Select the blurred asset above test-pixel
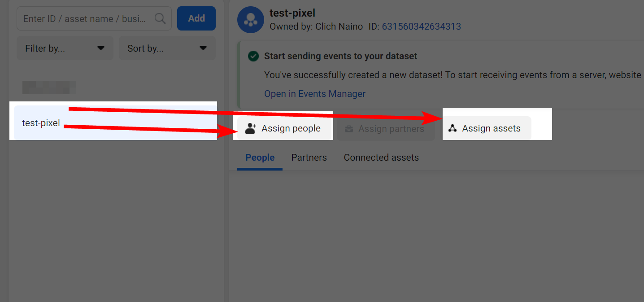This screenshot has height=302, width=644. pyautogui.click(x=49, y=87)
